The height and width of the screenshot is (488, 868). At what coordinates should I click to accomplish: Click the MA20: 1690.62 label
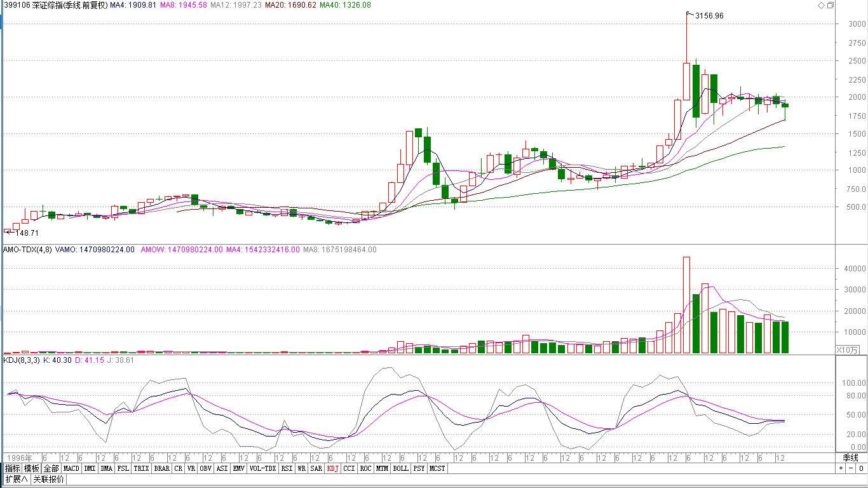point(290,5)
